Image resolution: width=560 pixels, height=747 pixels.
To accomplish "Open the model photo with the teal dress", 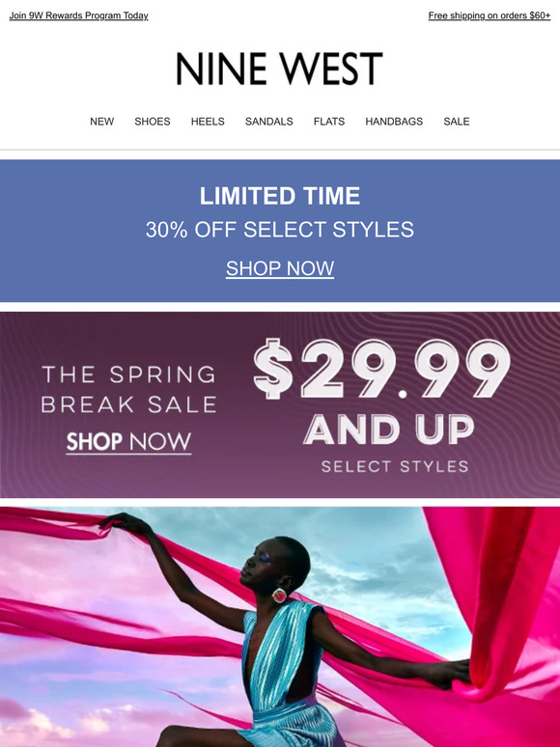I will [x=280, y=626].
